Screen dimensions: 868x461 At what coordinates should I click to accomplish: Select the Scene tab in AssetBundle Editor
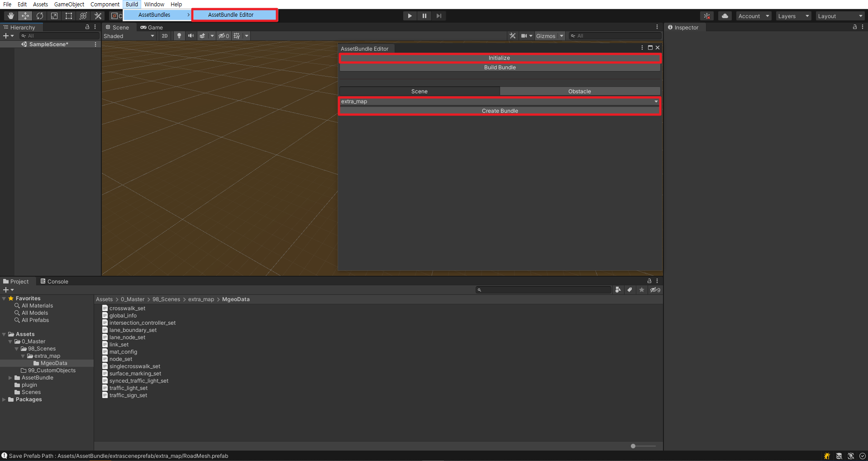pyautogui.click(x=420, y=91)
